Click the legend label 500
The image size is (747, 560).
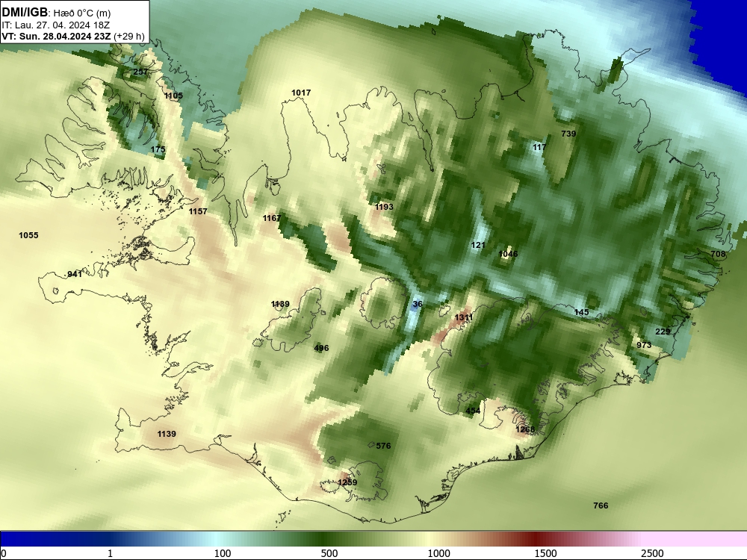point(329,553)
